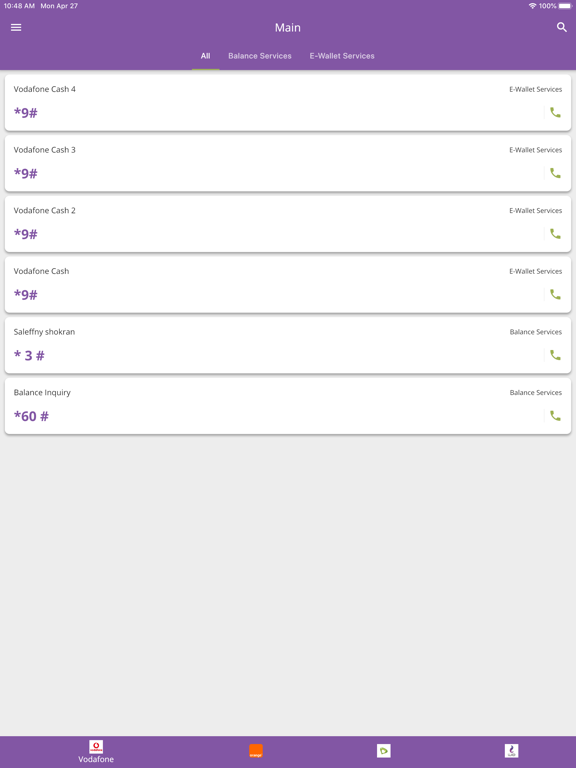Tap the search magnifier icon
This screenshot has width=576, height=768.
pyautogui.click(x=562, y=27)
